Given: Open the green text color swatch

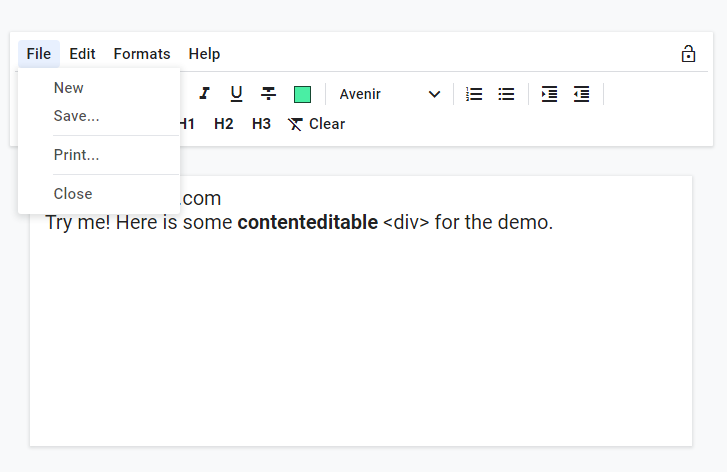Looking at the screenshot, I should pyautogui.click(x=302, y=94).
